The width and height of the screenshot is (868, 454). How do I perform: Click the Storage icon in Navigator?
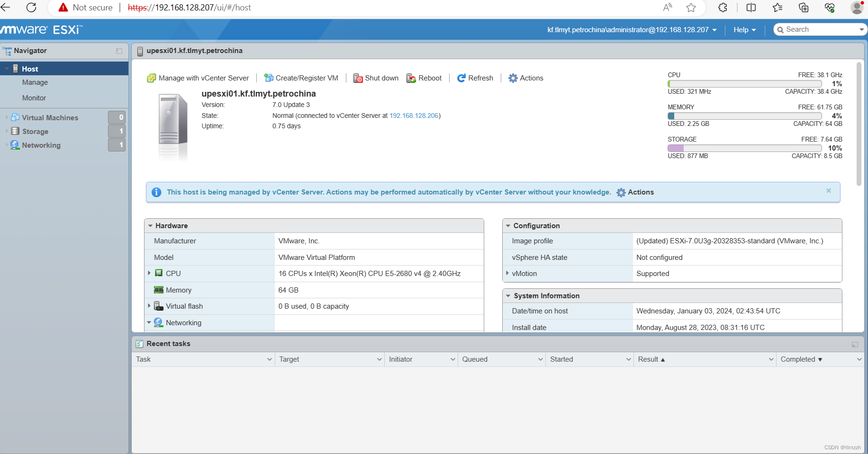pos(15,131)
